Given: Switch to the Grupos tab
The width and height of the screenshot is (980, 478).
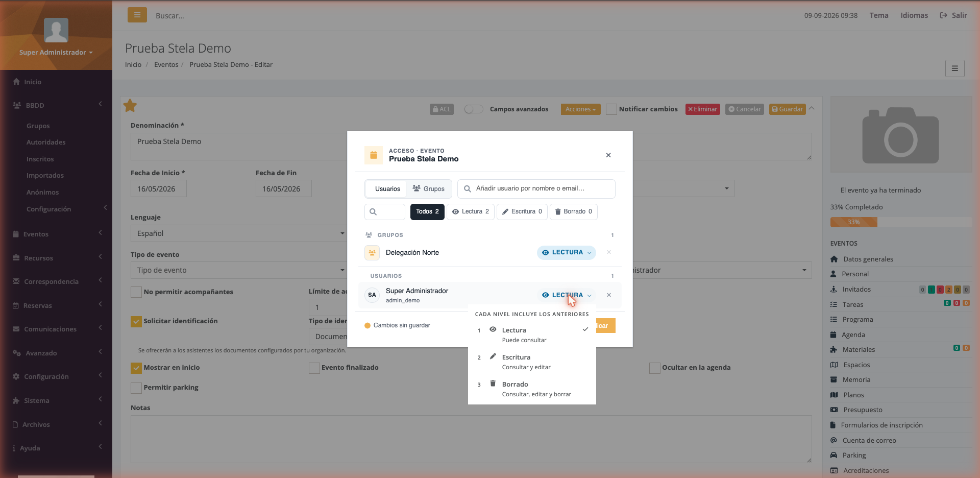Looking at the screenshot, I should [429, 189].
